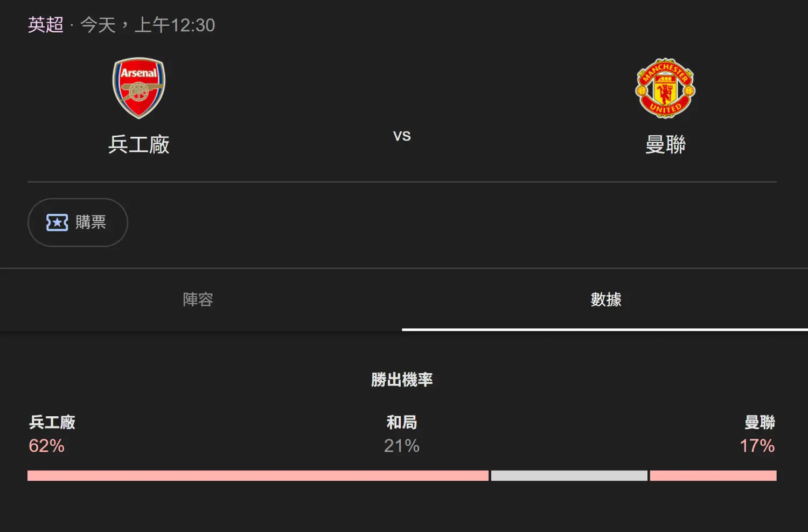Click the Arsenal club crest
The image size is (808, 532).
(139, 88)
